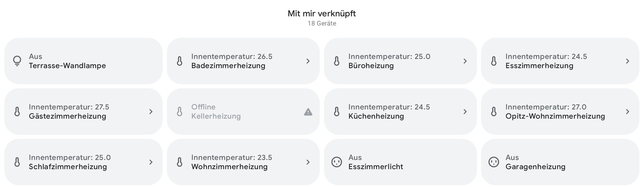Expand Opitz-Wohnzimmerheizung via its chevron

pos(627,111)
